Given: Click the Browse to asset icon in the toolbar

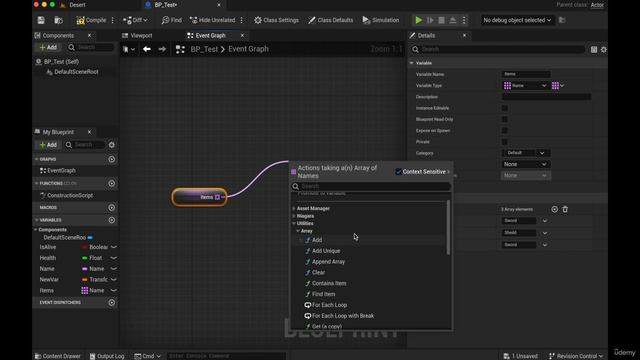Looking at the screenshot, I should 59,20.
